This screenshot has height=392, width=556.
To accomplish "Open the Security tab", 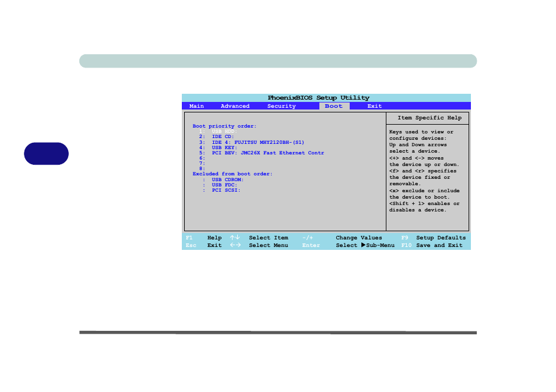I will pos(281,106).
